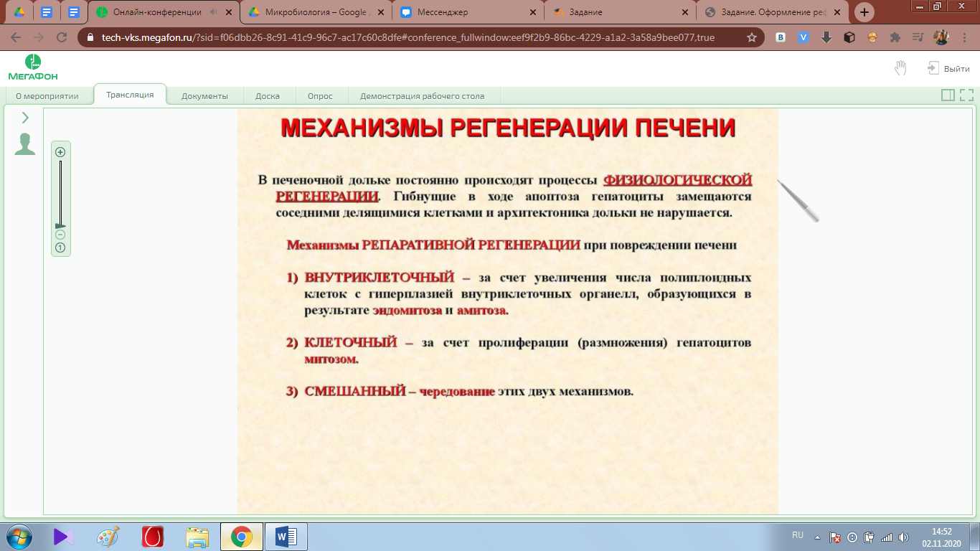Open the network signal tray icon
980x551 pixels.
pos(887,537)
